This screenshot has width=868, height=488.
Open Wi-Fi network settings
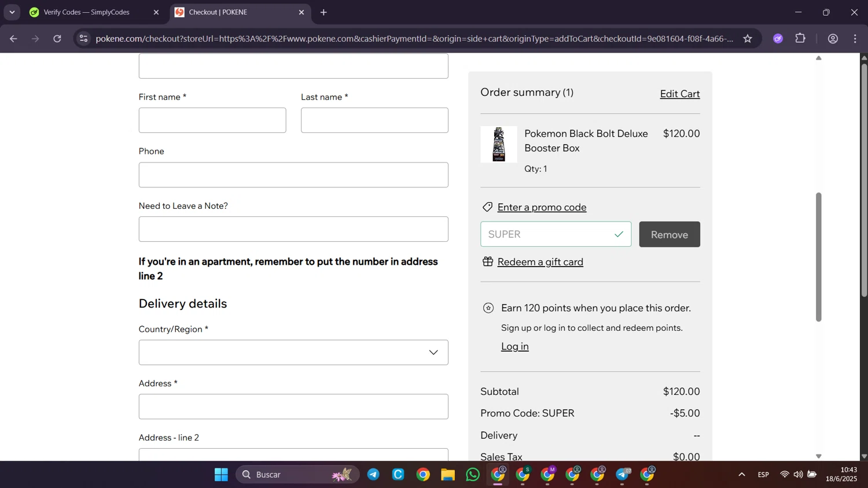click(784, 475)
